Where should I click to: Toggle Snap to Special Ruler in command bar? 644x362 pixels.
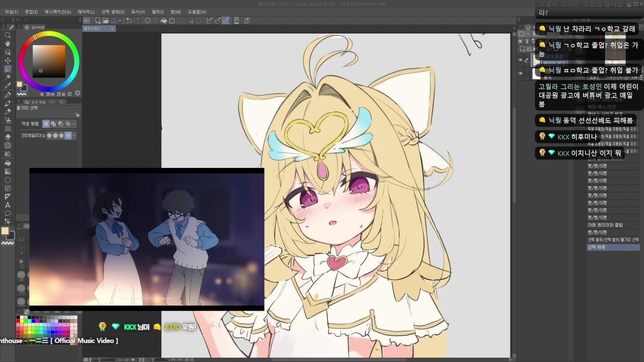217,21
